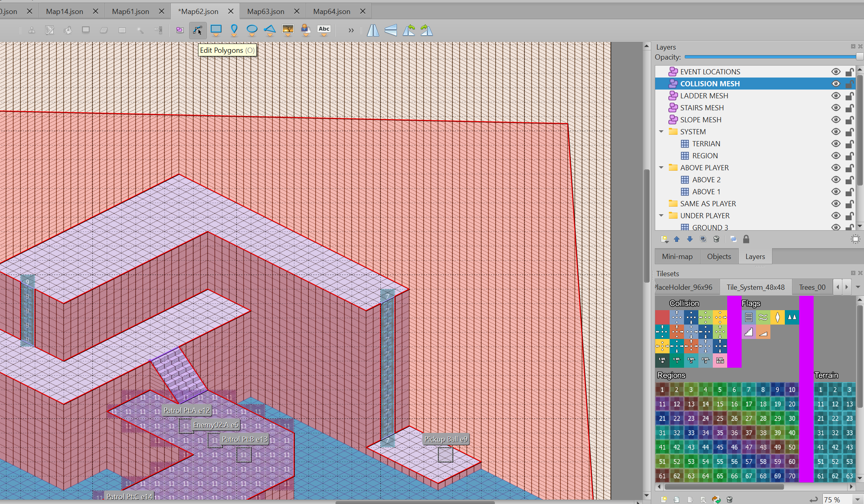Viewport: 864px width, 504px height.
Task: Open the Objects panel tab
Action: (719, 257)
